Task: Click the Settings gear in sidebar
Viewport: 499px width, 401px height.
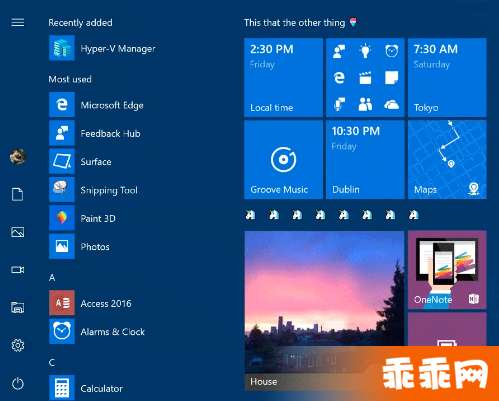Action: (18, 345)
